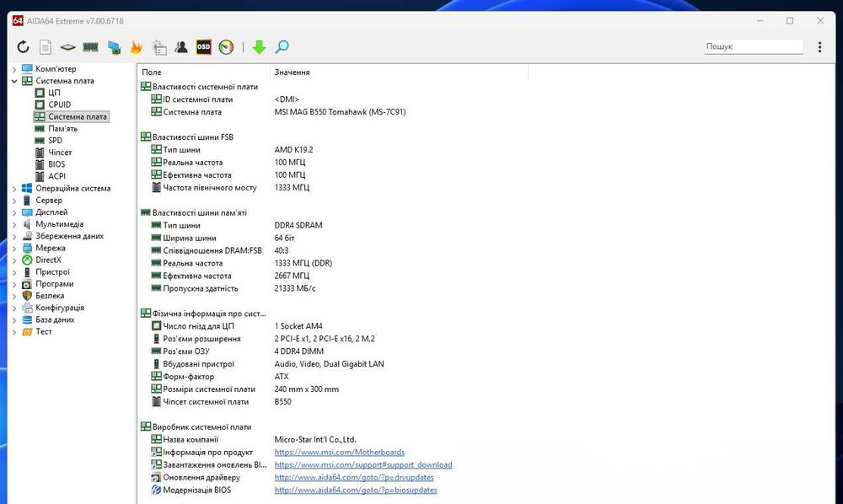Collapse the Системна плата tree node
The width and height of the screenshot is (843, 504).
pos(14,81)
